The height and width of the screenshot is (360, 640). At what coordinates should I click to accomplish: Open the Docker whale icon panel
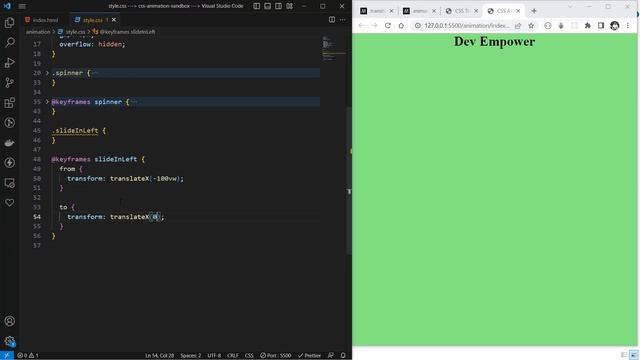point(9,143)
